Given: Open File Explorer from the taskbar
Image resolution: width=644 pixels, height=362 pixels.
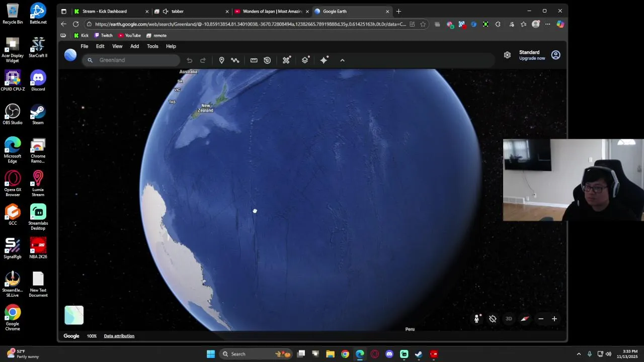Looking at the screenshot, I should 330,354.
